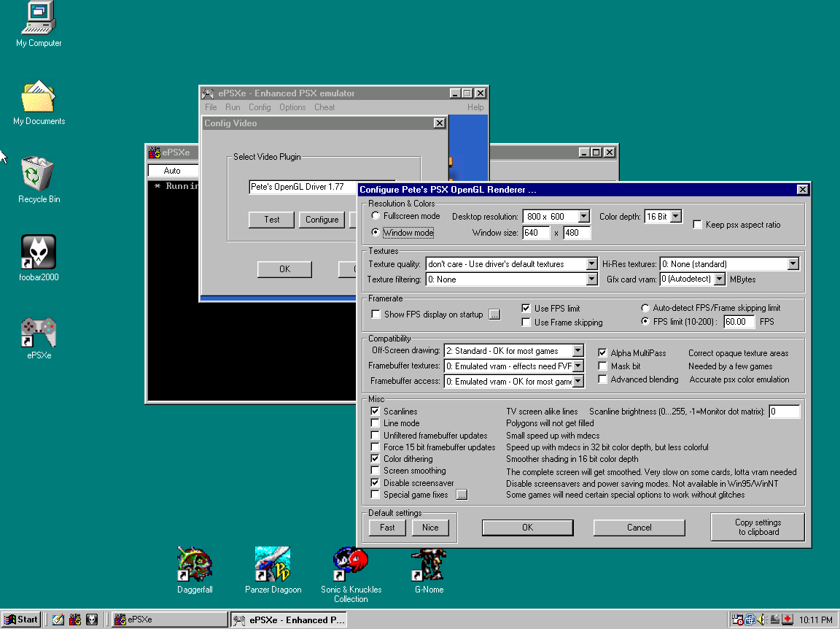
Task: Enable Screen smoothing in Misc settings
Action: pyautogui.click(x=375, y=471)
